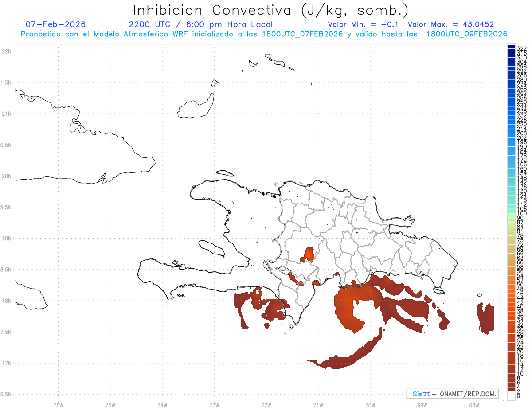Click the white 0 swatch at the colorbar bottom

[x=511, y=397]
